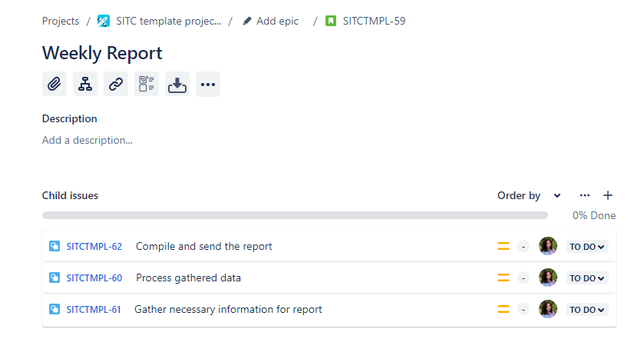Open TO DO status dropdown for SITCTMPL-60

587,278
